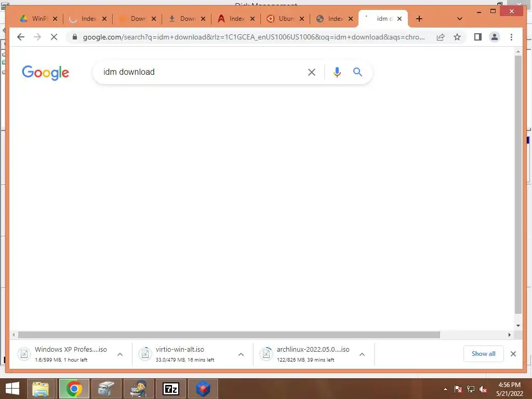Screen dimensions: 532x399
Task: Open Action Center flag icon
Action: click(458, 389)
